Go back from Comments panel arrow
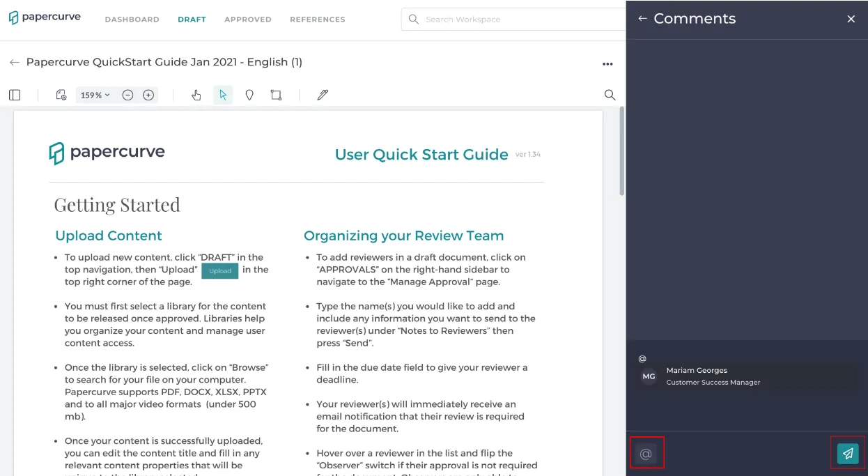Viewport: 868px width, 476px height. click(642, 19)
